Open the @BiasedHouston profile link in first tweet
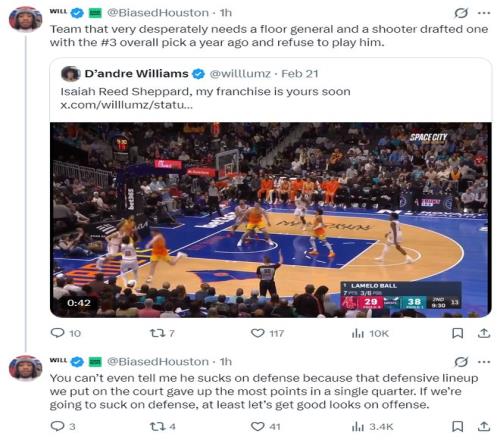 click(158, 13)
